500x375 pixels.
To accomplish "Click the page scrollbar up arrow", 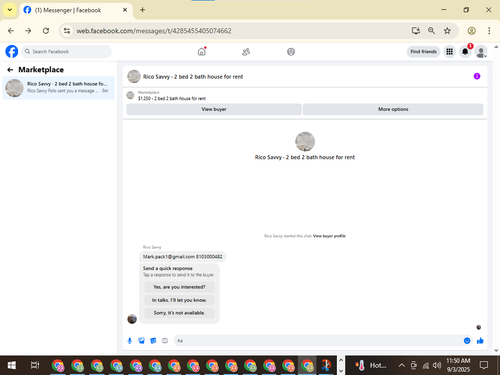I will tap(496, 47).
